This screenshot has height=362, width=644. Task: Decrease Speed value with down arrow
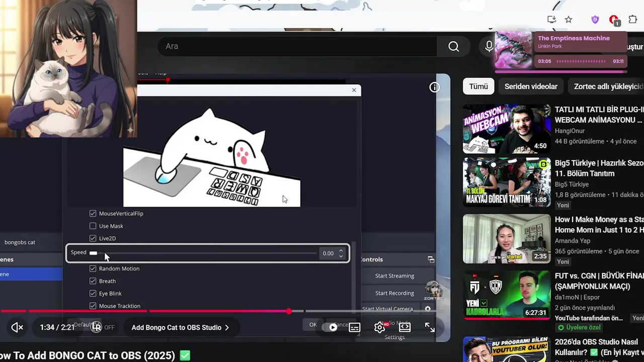coord(341,256)
